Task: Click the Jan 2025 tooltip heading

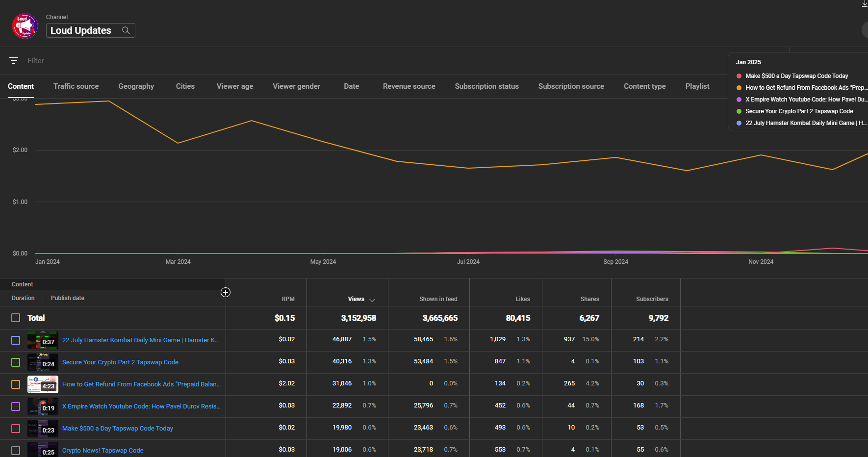Action: click(x=748, y=62)
